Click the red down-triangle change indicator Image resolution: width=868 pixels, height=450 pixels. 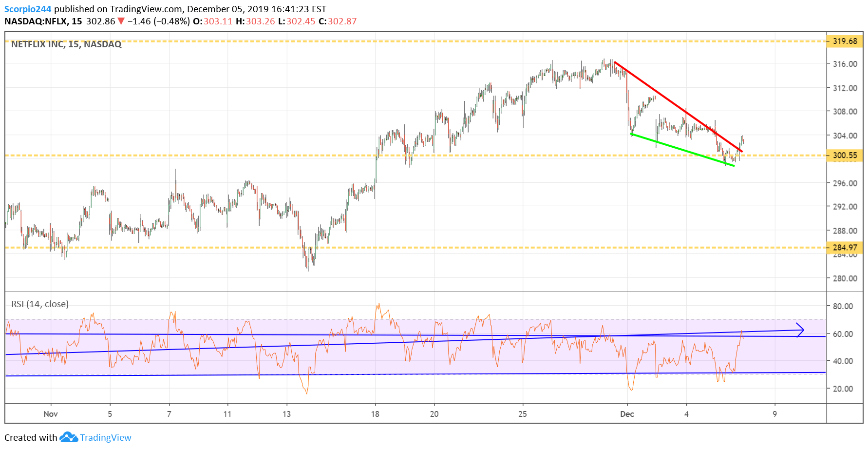[x=121, y=21]
